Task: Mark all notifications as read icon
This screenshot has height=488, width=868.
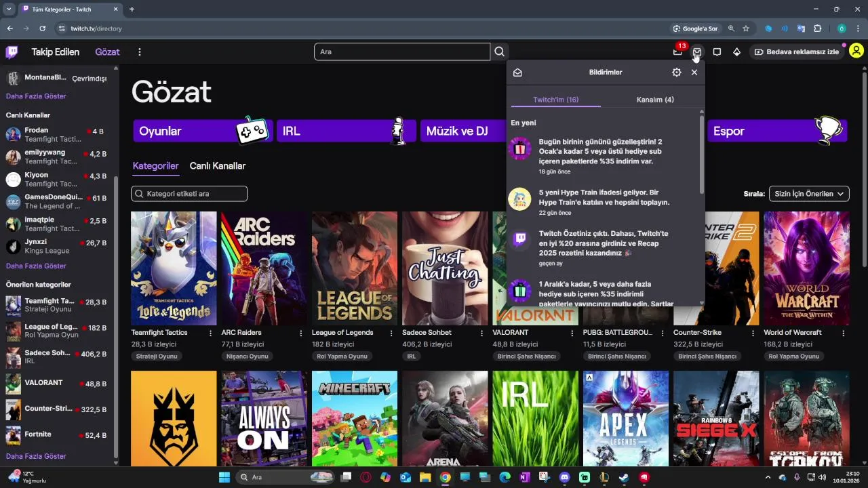Action: click(x=518, y=73)
